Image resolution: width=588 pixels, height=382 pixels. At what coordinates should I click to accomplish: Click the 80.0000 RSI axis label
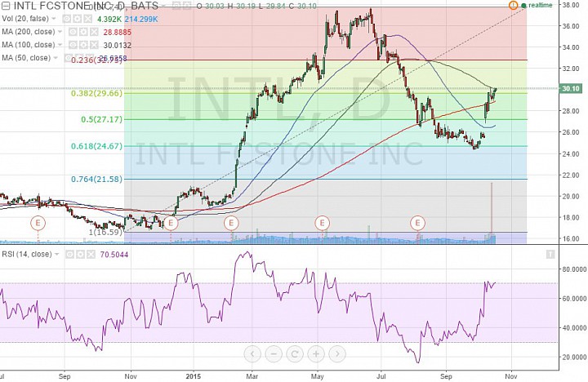[574, 269]
